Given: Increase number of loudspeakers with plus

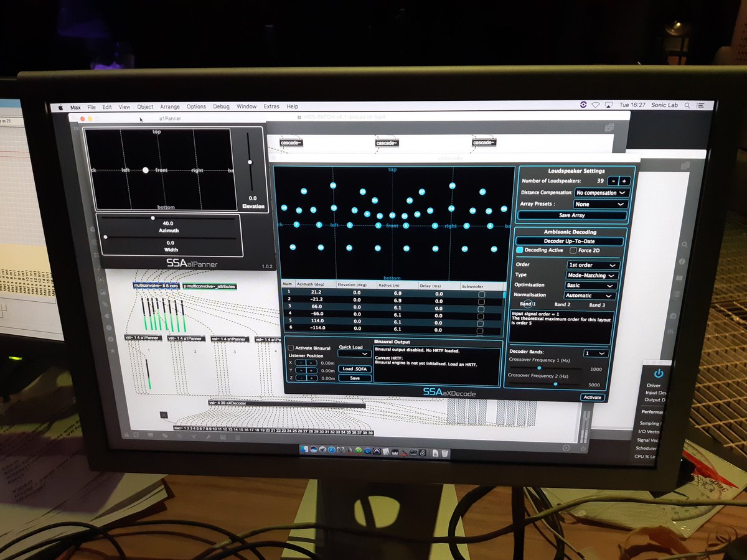Looking at the screenshot, I should coord(624,181).
